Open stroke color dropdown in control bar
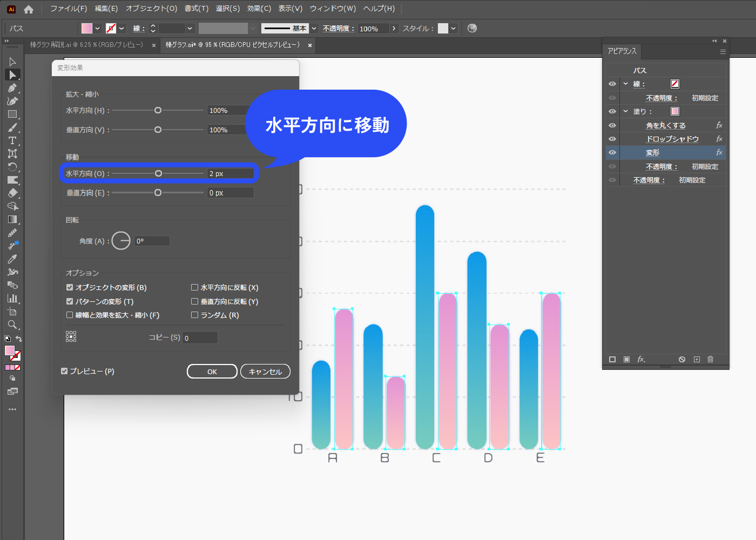756x540 pixels. click(x=122, y=29)
